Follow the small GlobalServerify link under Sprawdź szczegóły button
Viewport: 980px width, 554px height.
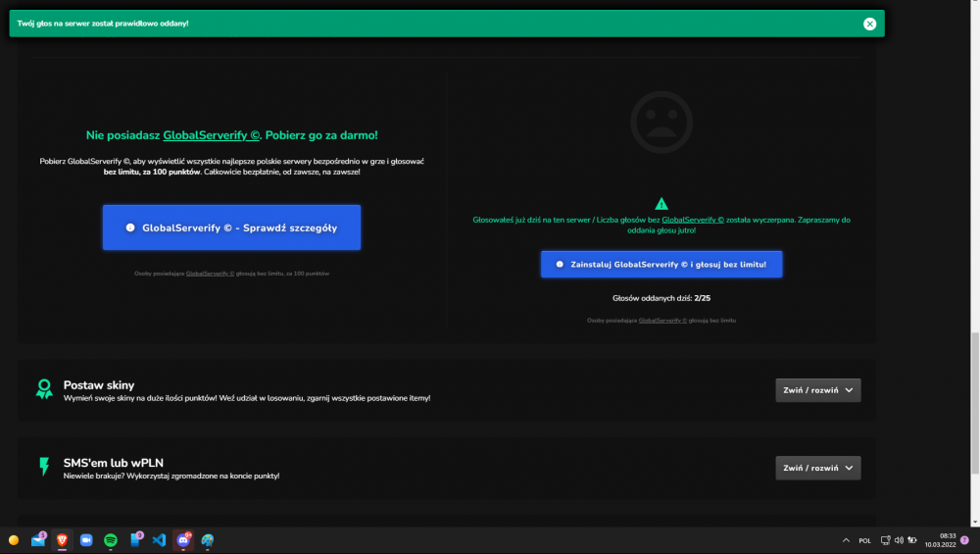point(210,274)
